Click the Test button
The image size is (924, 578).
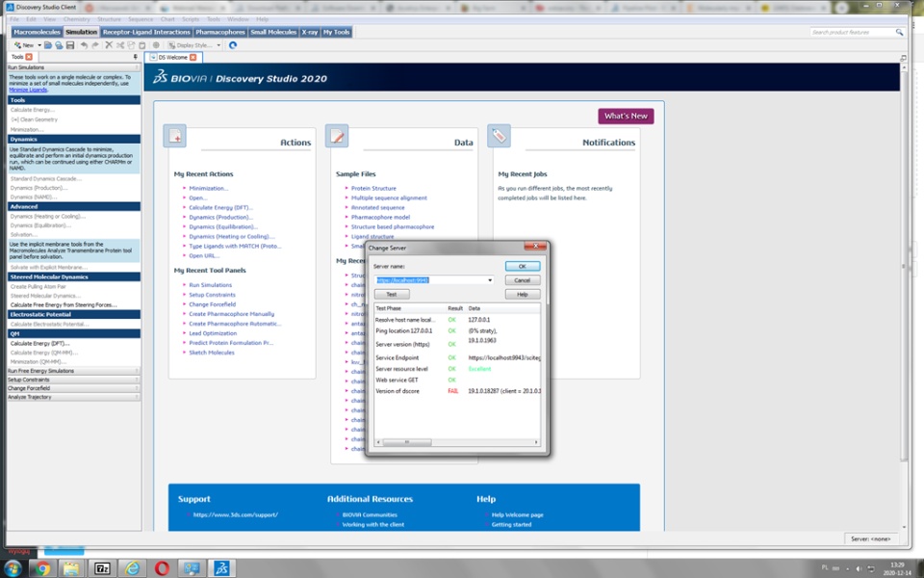(x=392, y=295)
